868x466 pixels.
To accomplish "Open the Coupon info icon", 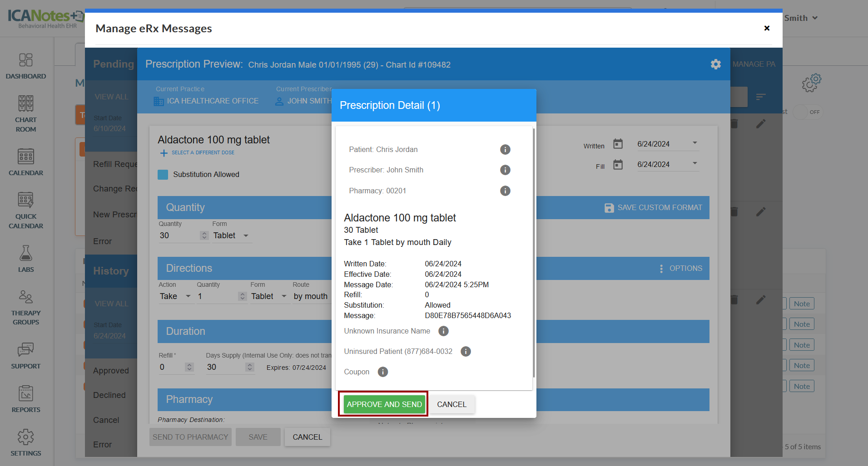I will point(383,372).
